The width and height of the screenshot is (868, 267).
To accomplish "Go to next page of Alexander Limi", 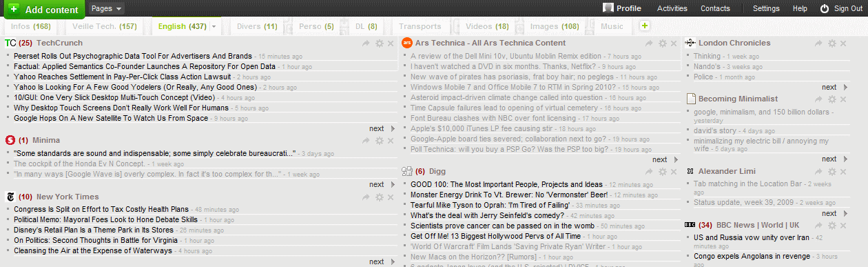I will click(x=834, y=214).
